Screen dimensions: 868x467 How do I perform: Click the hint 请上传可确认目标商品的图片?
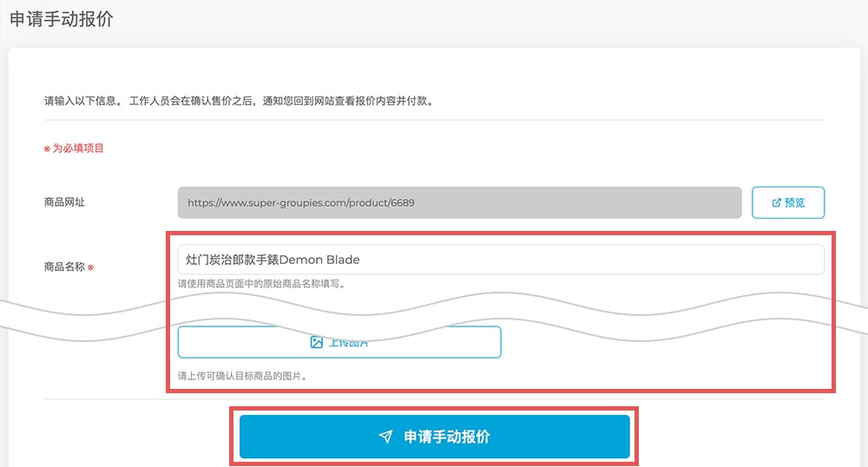point(243,377)
